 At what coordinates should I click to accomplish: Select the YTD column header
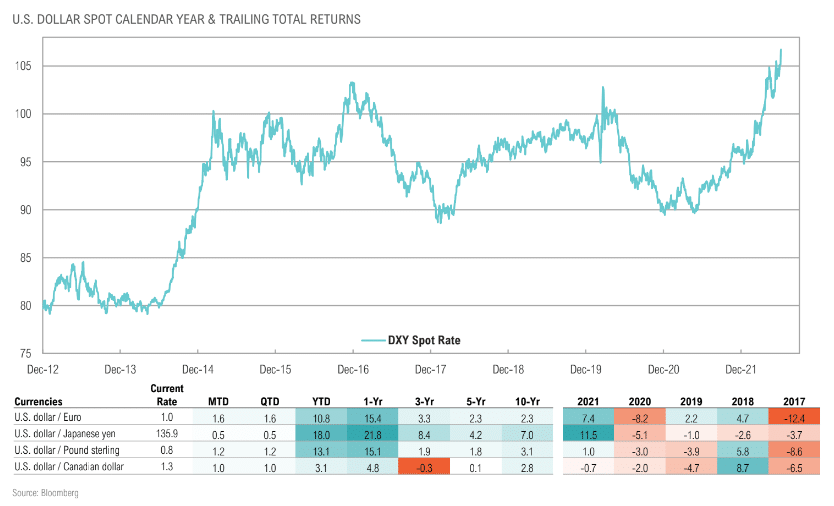pos(321,402)
